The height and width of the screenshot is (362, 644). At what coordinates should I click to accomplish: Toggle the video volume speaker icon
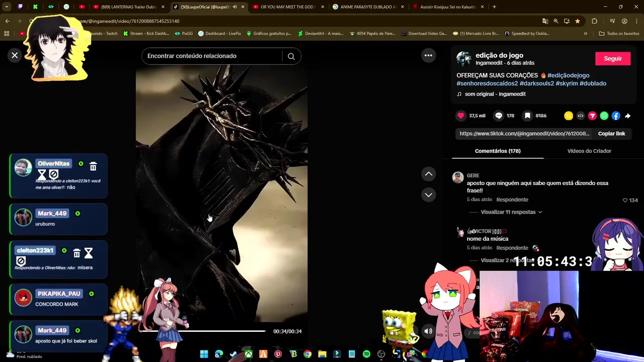pyautogui.click(x=428, y=331)
